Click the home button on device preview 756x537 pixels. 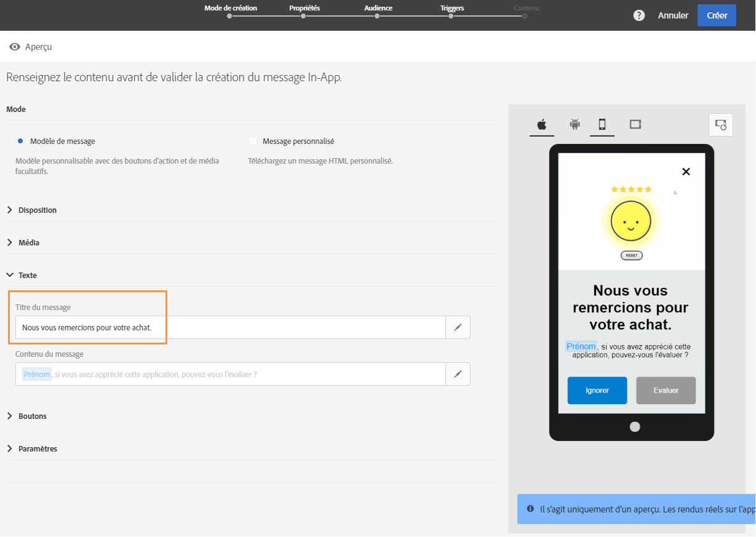[x=635, y=427]
